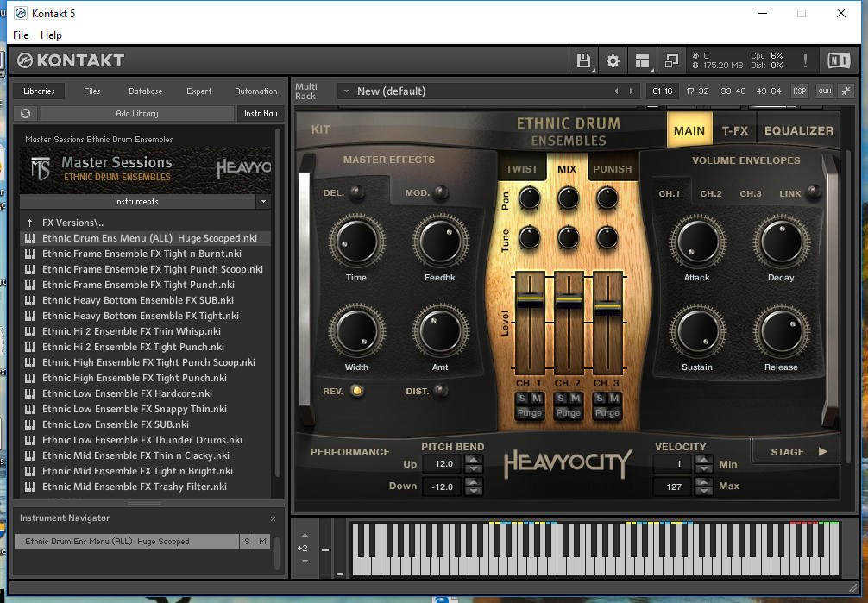
Task: Solo instrument in Instrument Navigator
Action: [247, 542]
